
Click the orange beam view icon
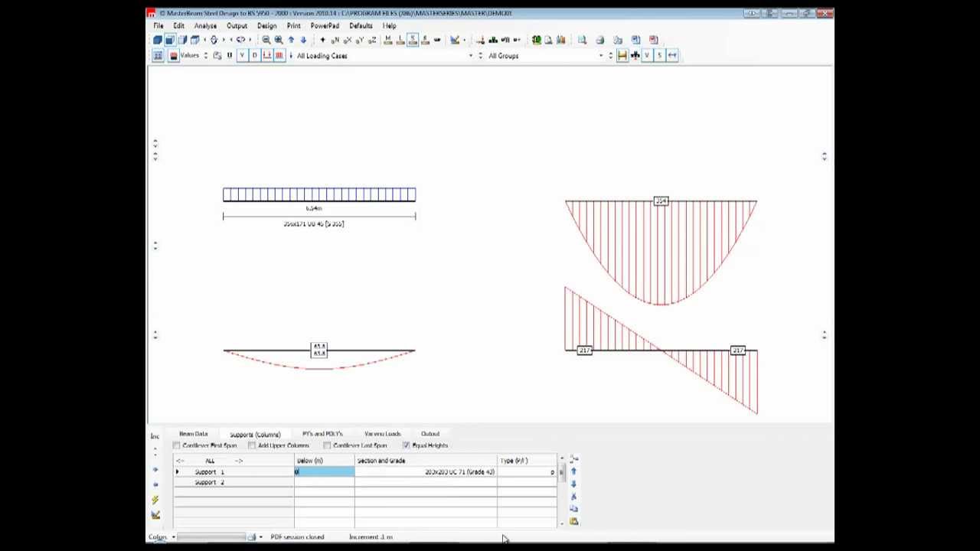pyautogui.click(x=622, y=55)
